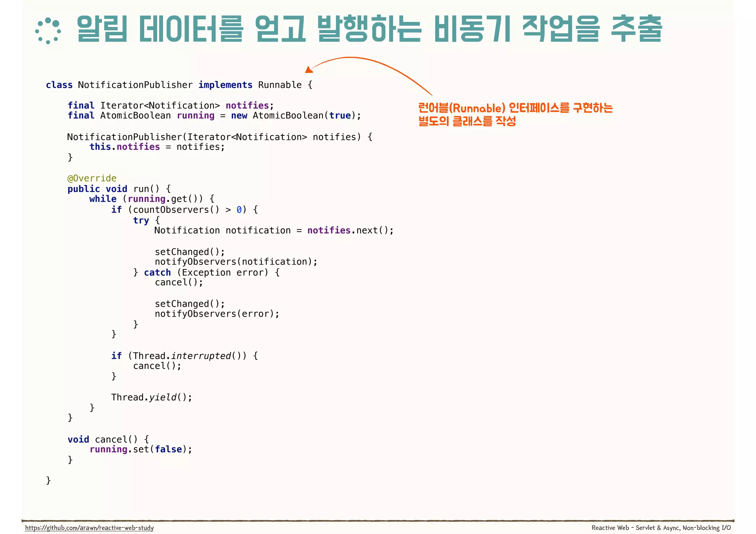Viewport: 756px width, 534px height.
Task: Click the 'running.set(false);' line
Action: (141, 449)
